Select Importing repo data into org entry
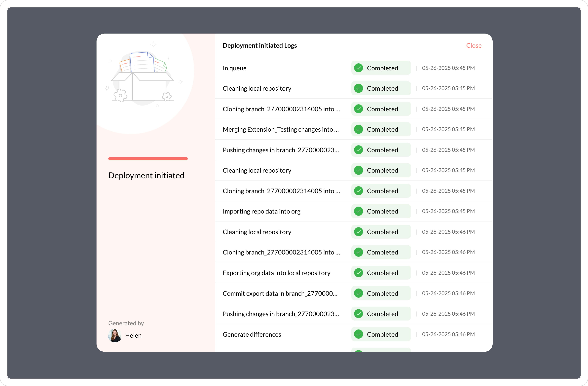Screen dimensions: 588x386 261,211
